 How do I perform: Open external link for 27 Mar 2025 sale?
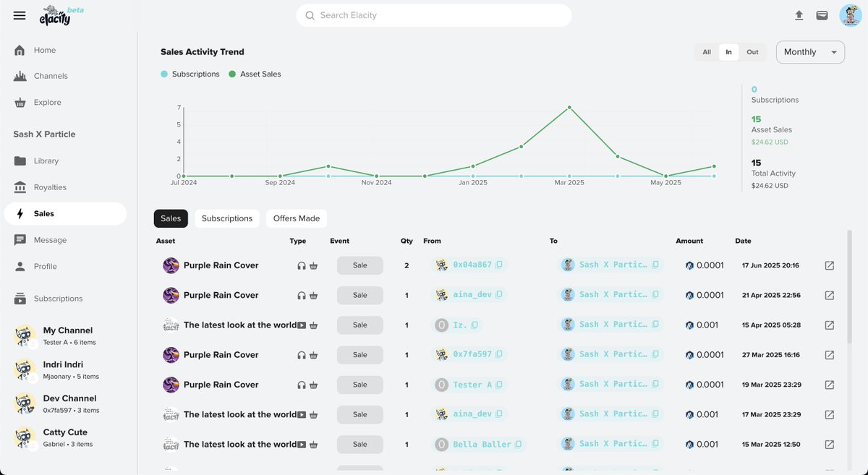click(830, 355)
